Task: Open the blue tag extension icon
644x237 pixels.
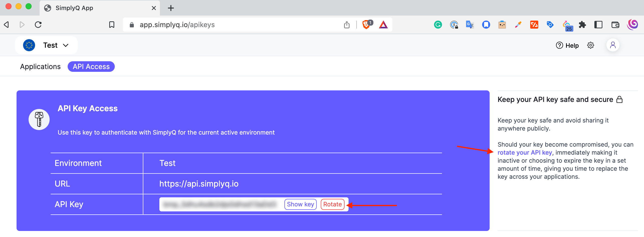Action: (550, 25)
